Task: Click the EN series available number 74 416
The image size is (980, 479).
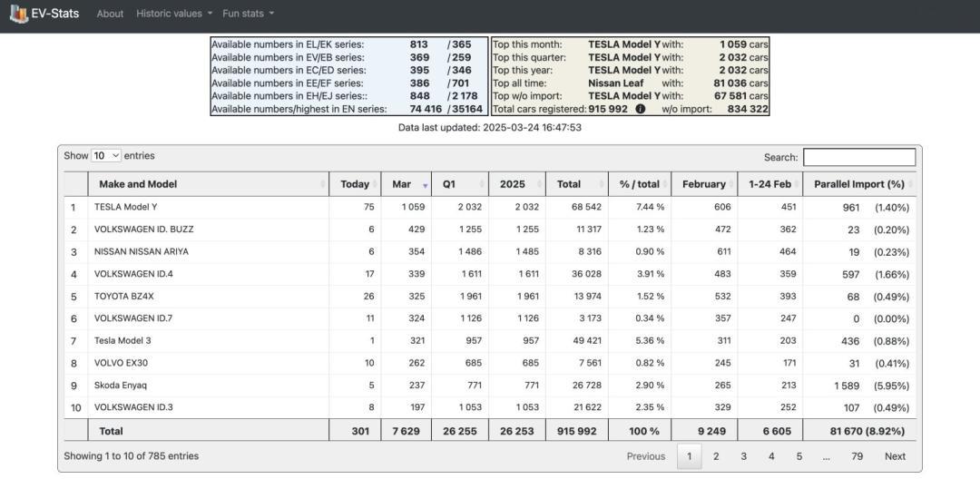Action: coord(426,109)
